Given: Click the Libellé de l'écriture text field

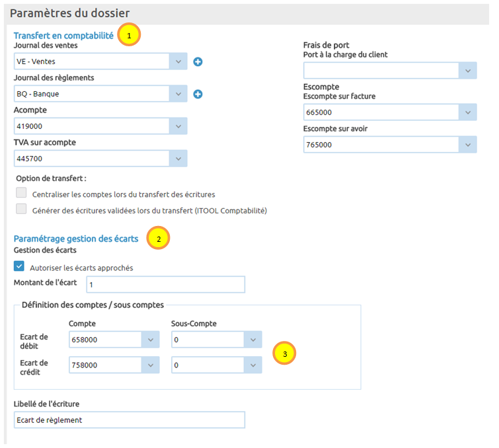Looking at the screenshot, I should [129, 420].
